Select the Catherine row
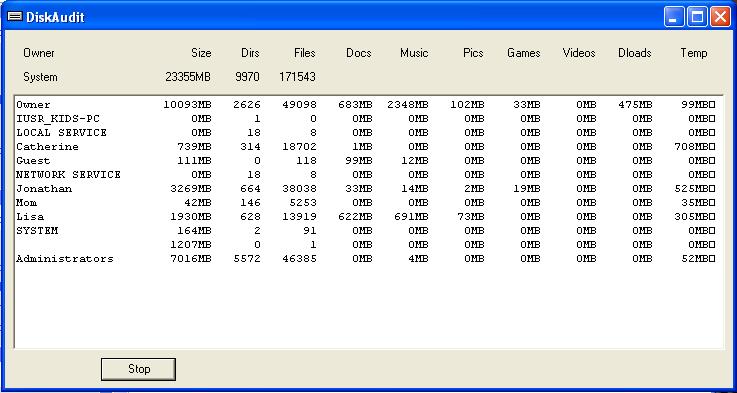 pos(366,147)
